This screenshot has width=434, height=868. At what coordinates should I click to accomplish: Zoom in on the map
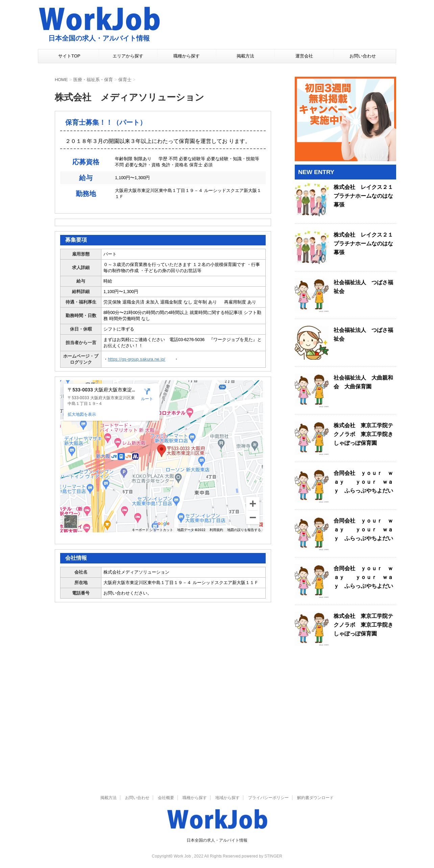(252, 504)
